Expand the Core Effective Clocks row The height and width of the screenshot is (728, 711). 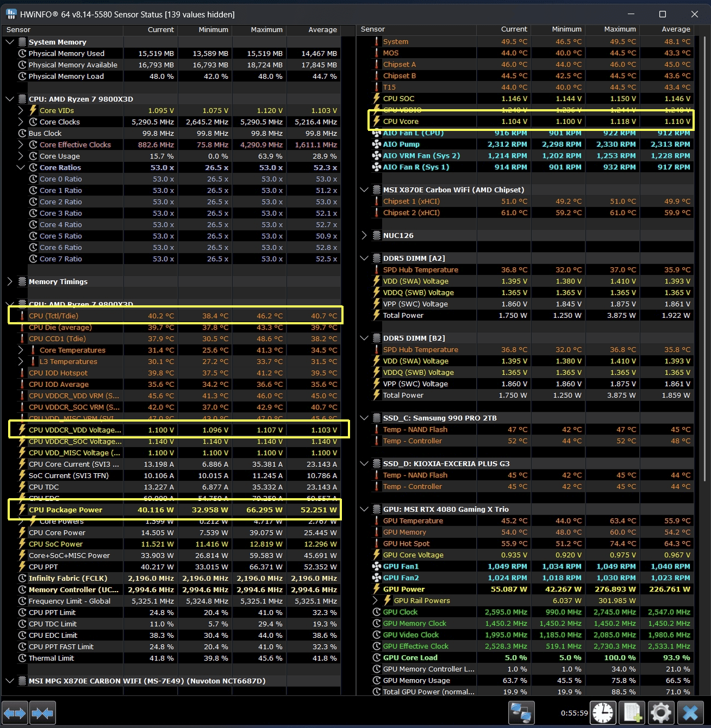point(21,145)
